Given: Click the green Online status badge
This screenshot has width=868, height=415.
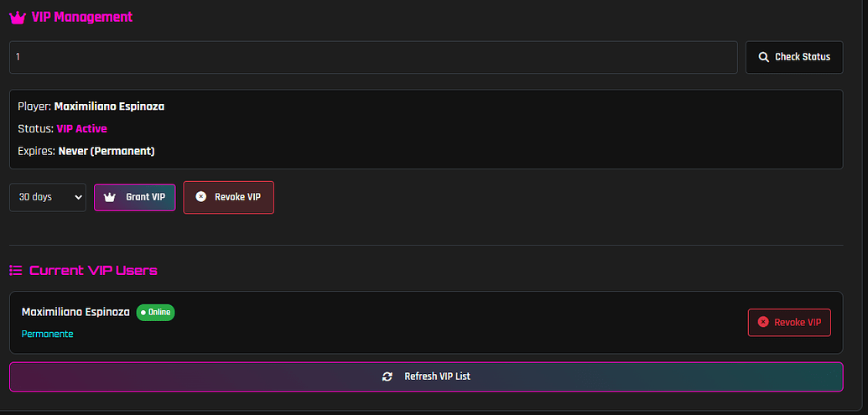Looking at the screenshot, I should click(155, 312).
